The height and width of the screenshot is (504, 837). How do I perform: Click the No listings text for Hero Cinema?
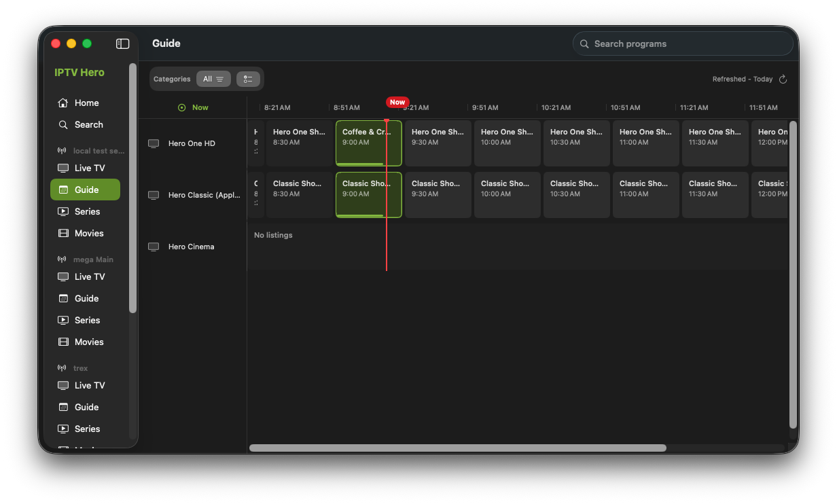pos(273,235)
